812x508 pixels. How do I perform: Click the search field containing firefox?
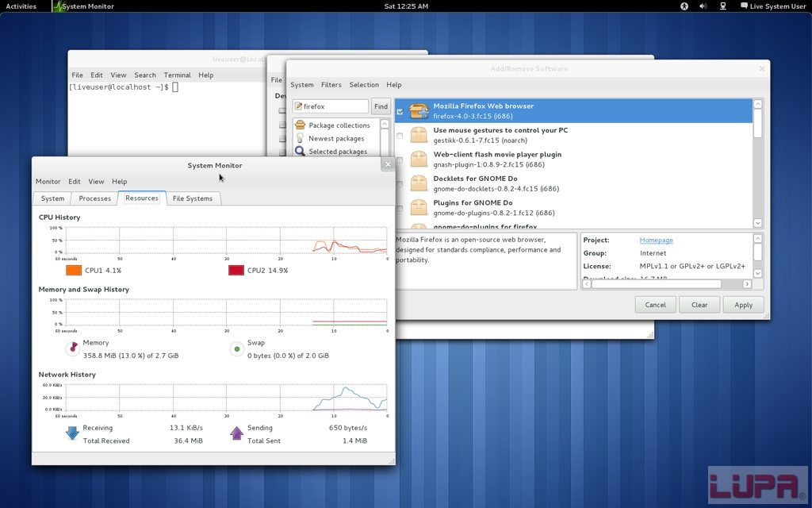pos(331,106)
